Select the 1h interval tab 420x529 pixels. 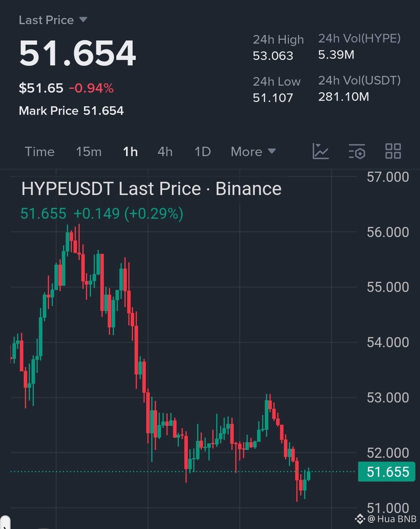(x=130, y=151)
